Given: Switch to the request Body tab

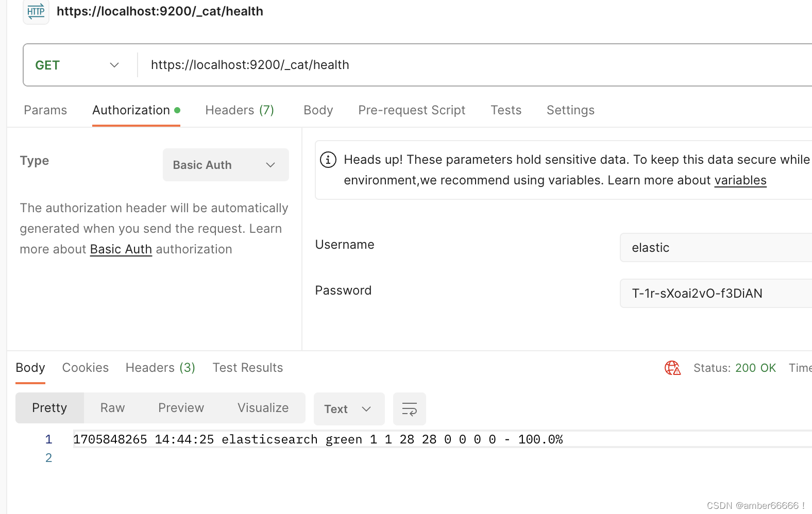Looking at the screenshot, I should [318, 110].
